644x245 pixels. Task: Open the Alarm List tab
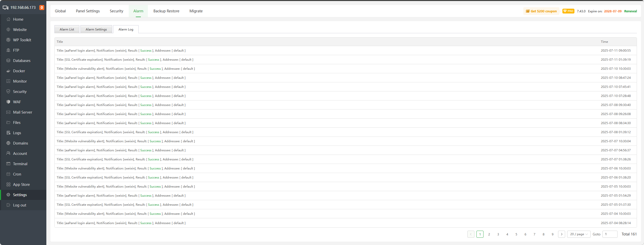point(67,29)
